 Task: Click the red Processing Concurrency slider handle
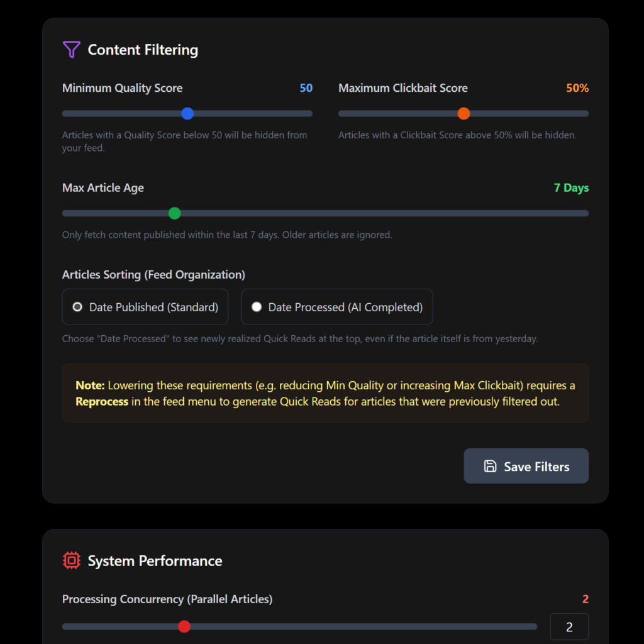click(x=184, y=626)
